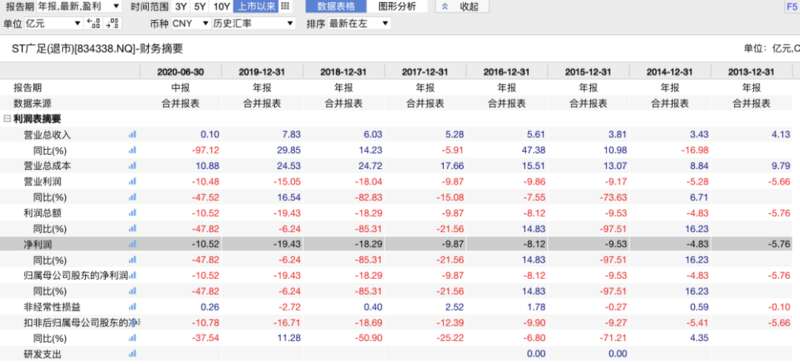
Task: Open the 报告期 dropdown
Action: 79,6
